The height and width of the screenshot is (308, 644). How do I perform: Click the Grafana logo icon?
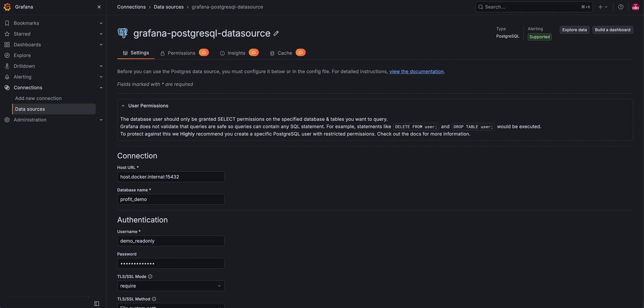tap(7, 7)
